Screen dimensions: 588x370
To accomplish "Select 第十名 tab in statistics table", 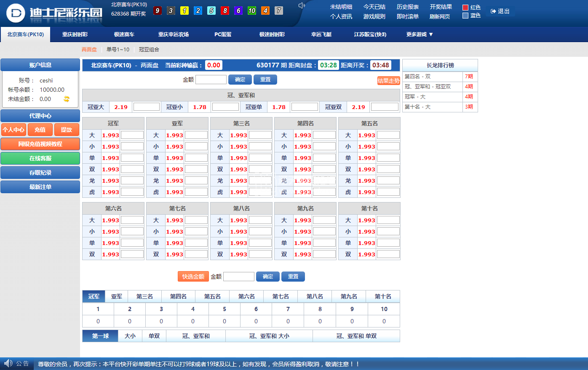I will (x=383, y=296).
